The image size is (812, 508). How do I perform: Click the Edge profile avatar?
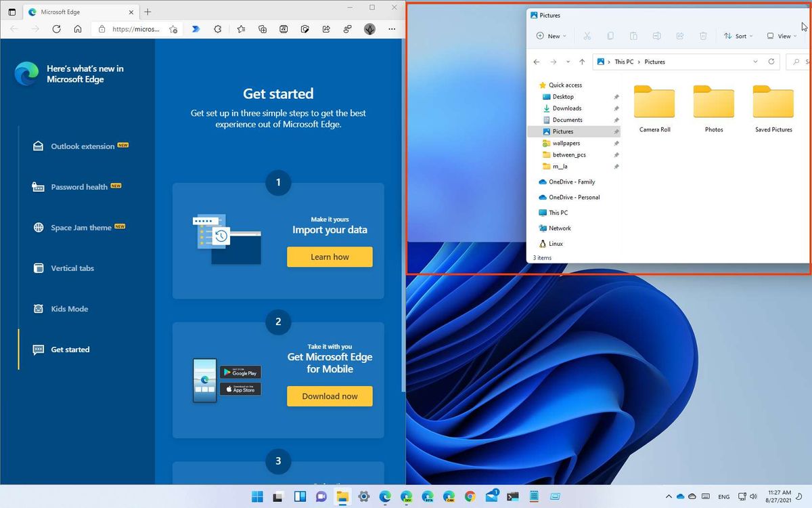pos(369,29)
